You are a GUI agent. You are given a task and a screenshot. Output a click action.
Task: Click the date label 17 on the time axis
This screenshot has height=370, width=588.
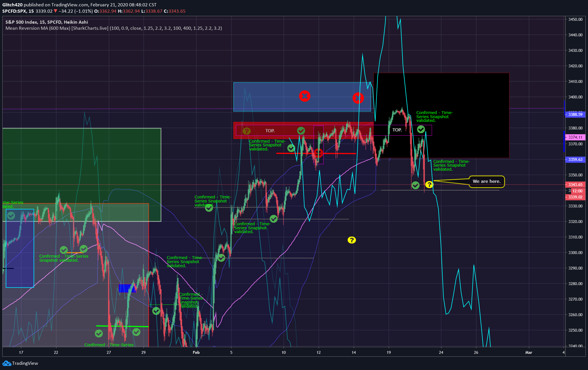(x=21, y=352)
